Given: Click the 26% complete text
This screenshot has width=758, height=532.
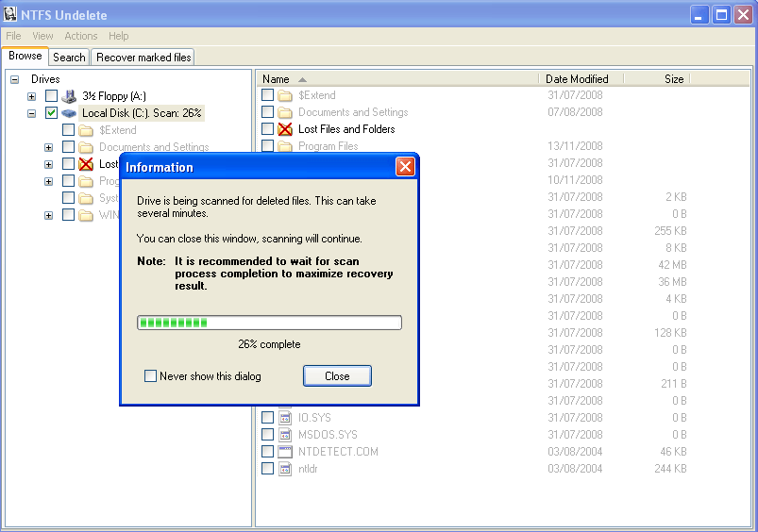Looking at the screenshot, I should pos(269,344).
